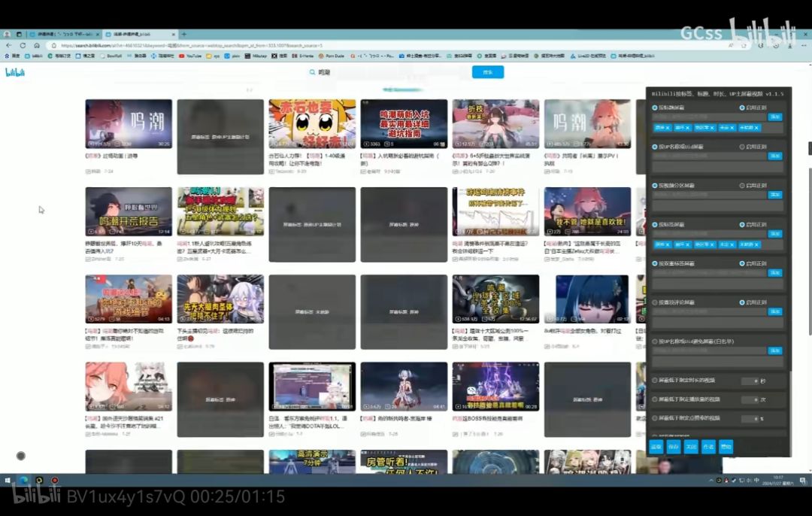The height and width of the screenshot is (516, 812).
Task: Switch to the first browser tab
Action: click(65, 34)
